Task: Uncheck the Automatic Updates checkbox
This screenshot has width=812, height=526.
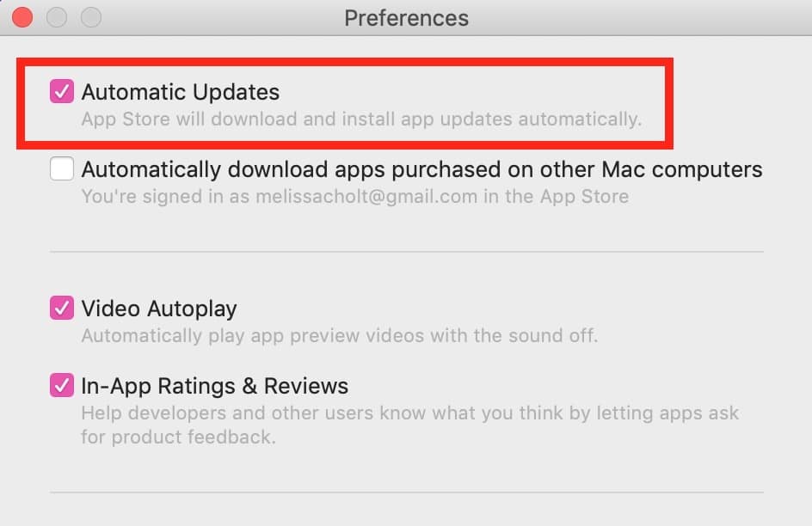Action: click(x=62, y=91)
